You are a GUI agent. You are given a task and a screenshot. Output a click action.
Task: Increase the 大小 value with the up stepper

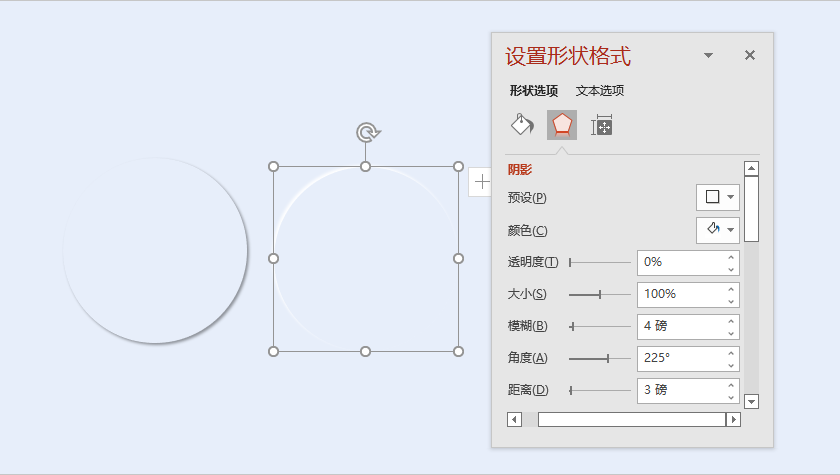(x=731, y=289)
